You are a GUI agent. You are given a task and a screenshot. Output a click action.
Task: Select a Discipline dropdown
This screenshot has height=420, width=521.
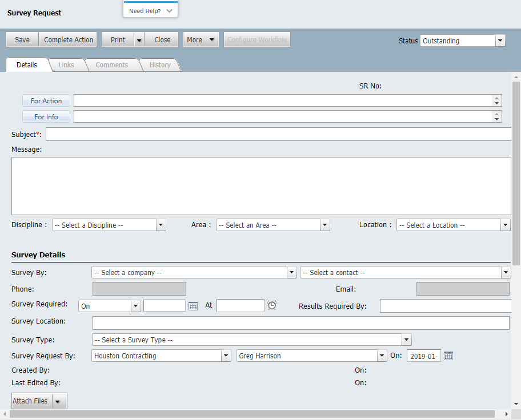coord(109,225)
